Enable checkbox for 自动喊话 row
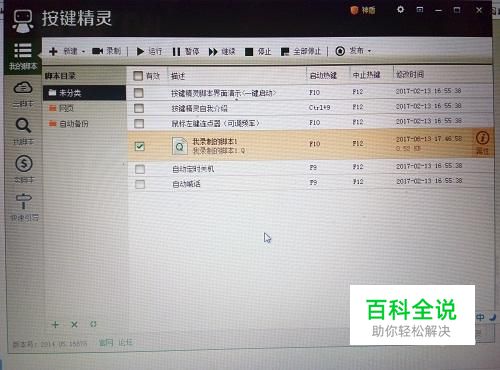500x370 pixels. [140, 184]
